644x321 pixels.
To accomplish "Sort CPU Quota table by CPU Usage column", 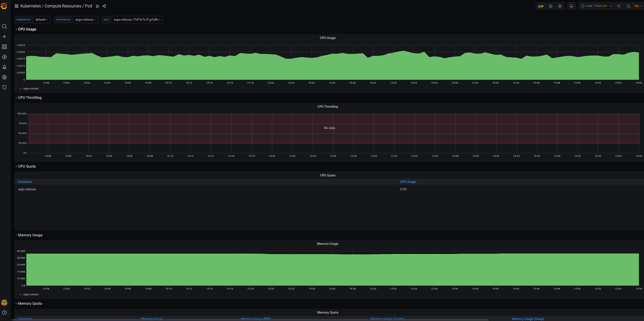I will [408, 182].
